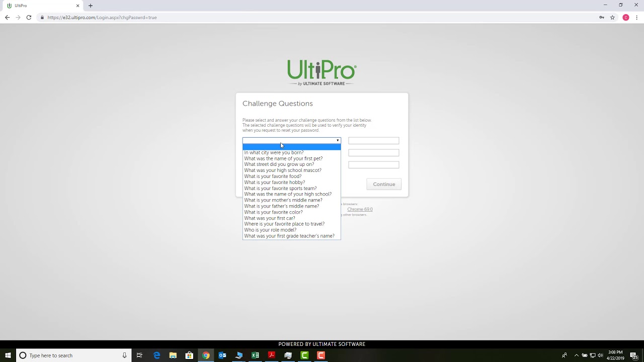
Task: Select 'What is your favorite hobby?' option
Action: point(291,183)
